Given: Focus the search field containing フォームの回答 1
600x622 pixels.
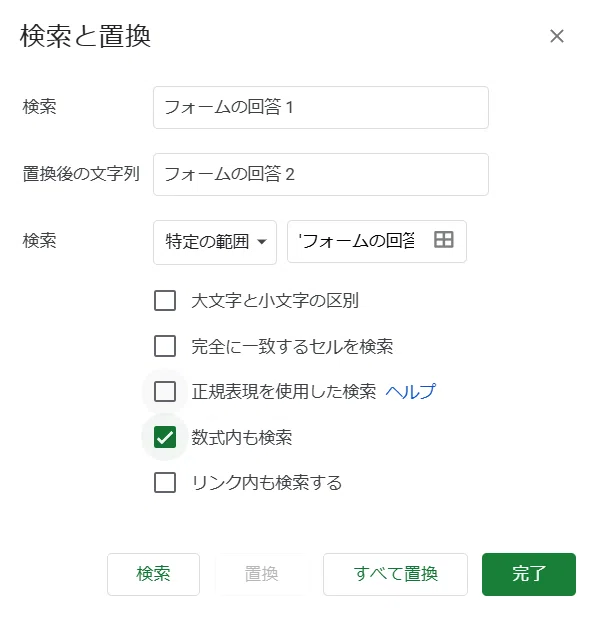Looking at the screenshot, I should coord(321,108).
